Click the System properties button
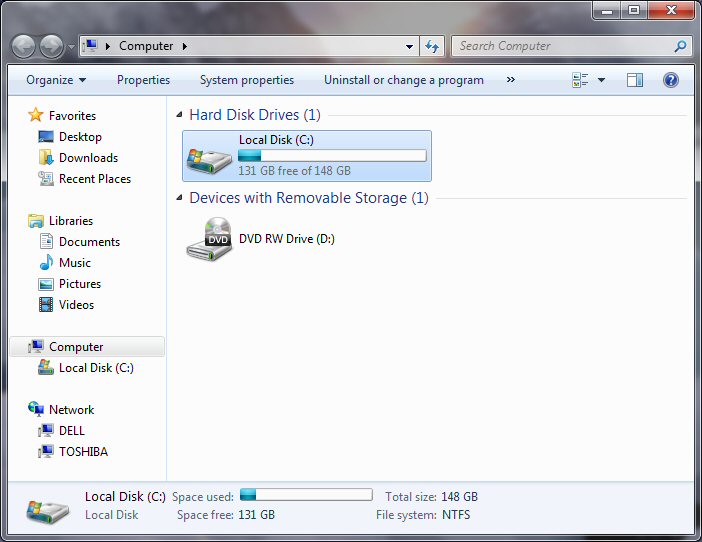 coord(247,80)
